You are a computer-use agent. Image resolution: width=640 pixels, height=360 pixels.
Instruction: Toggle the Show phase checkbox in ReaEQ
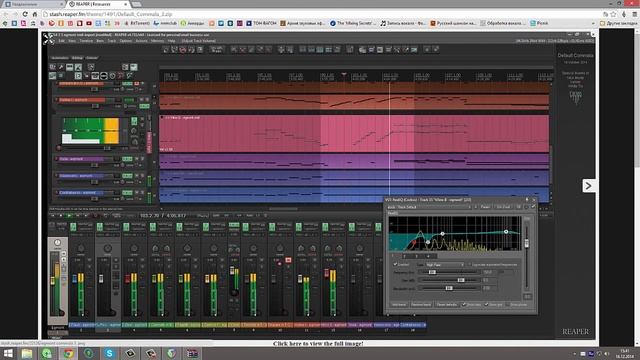click(508, 304)
